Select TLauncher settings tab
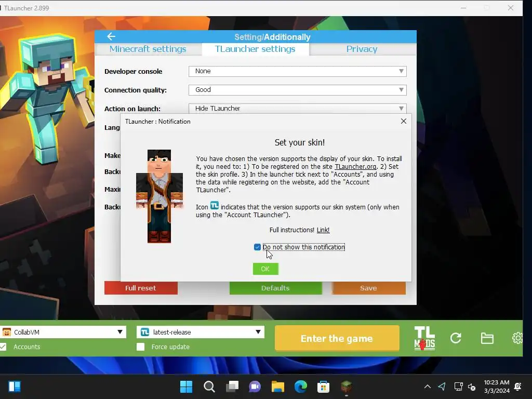Image resolution: width=532 pixels, height=399 pixels. pos(255,49)
